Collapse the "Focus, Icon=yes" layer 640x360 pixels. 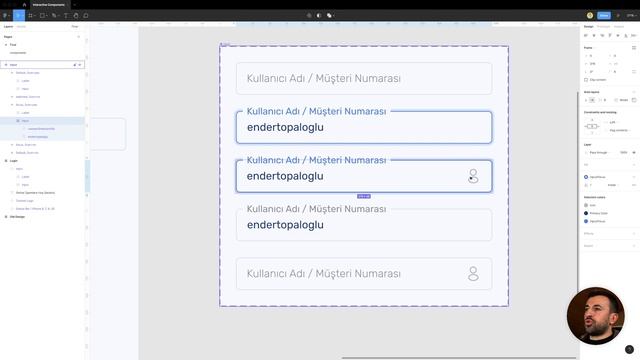pyautogui.click(x=12, y=105)
